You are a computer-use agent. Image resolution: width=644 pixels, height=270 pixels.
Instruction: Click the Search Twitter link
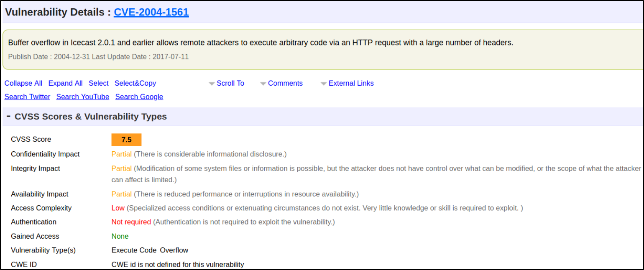(27, 97)
